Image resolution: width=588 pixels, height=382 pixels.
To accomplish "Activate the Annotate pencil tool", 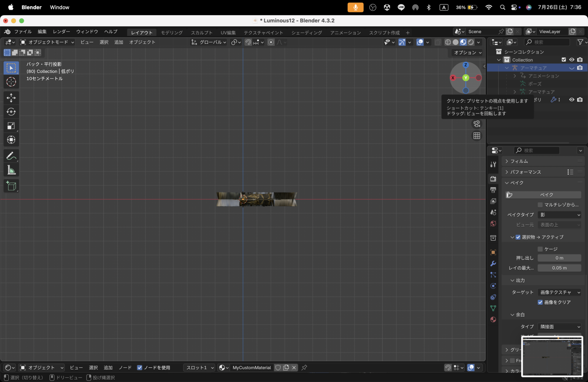I will click(x=11, y=156).
